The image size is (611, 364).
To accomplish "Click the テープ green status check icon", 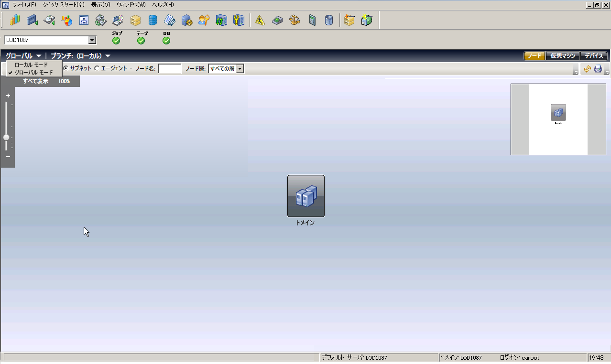I will (x=141, y=41).
